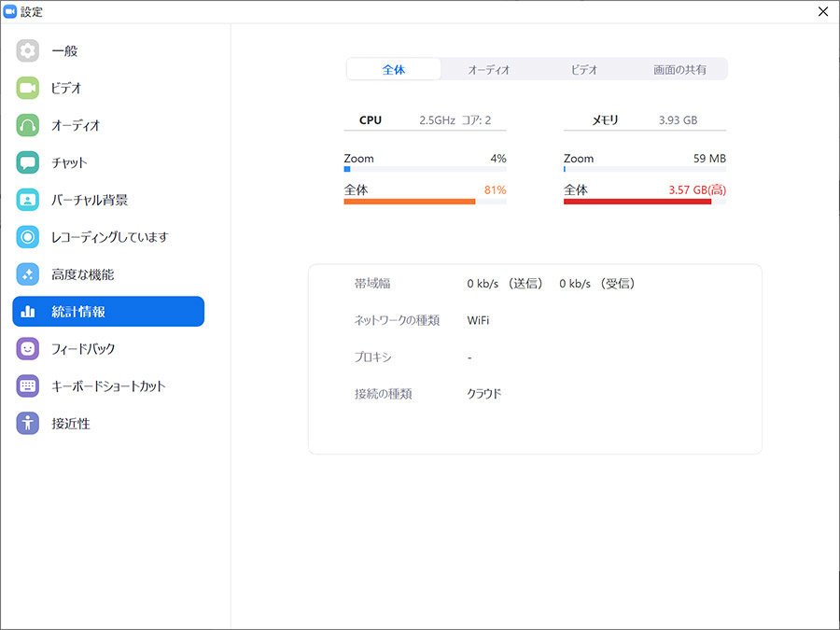Go to オーディオ settings in sidebar
The height and width of the screenshot is (630, 840).
108,125
